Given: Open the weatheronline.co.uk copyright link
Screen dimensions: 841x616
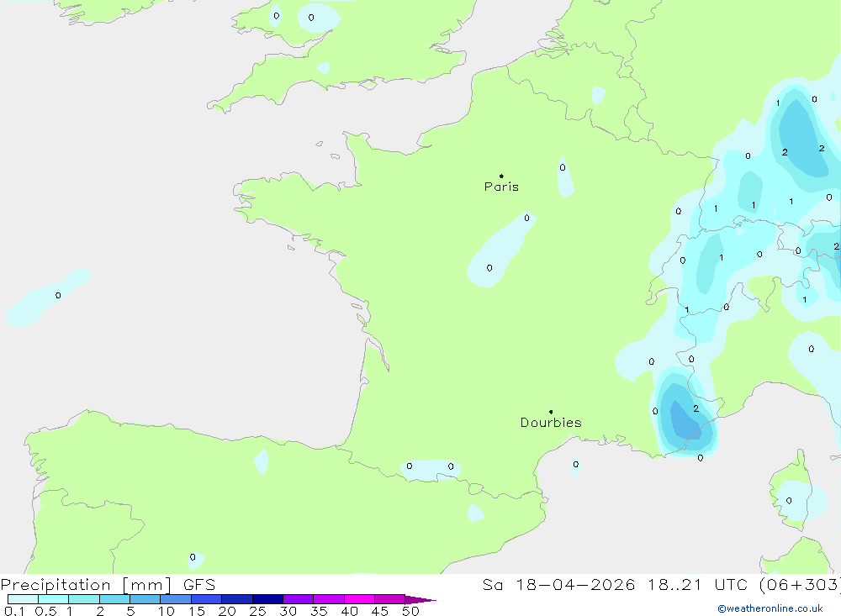Looking at the screenshot, I should tap(770, 608).
